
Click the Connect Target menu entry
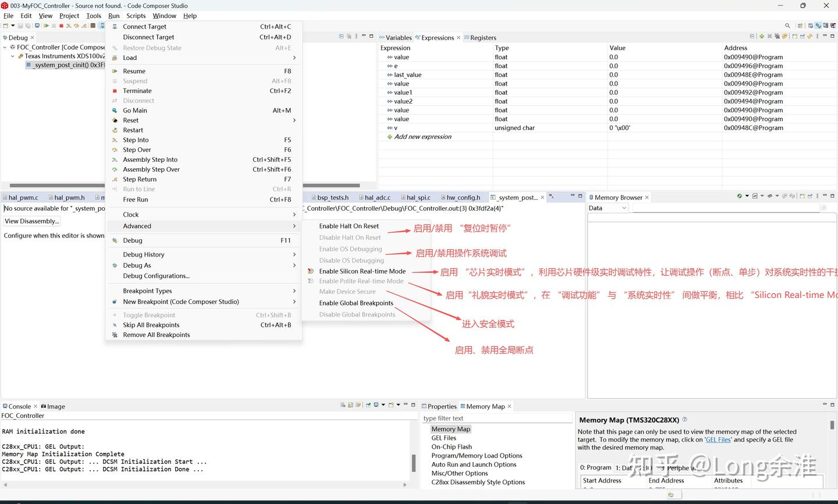click(x=204, y=27)
